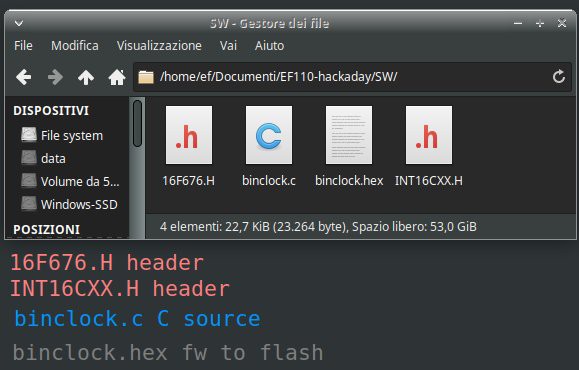This screenshot has width=579, height=370.
Task: Click the Volume da 5... drive icon
Action: (29, 181)
